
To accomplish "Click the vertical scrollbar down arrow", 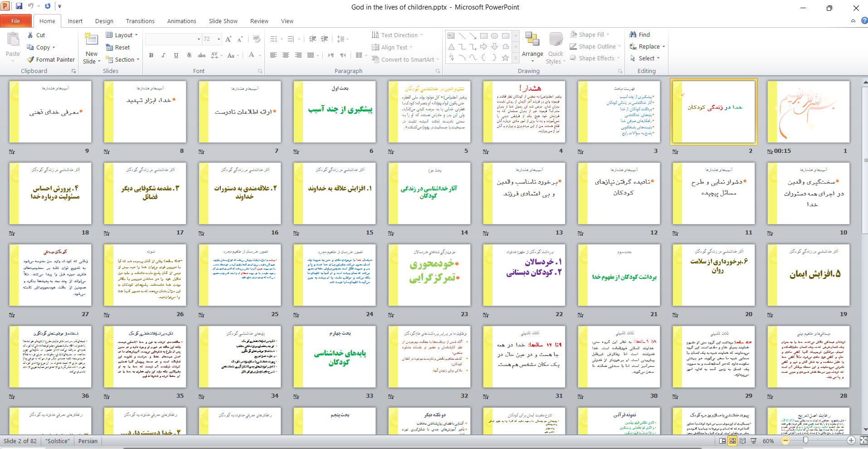I will [x=865, y=429].
